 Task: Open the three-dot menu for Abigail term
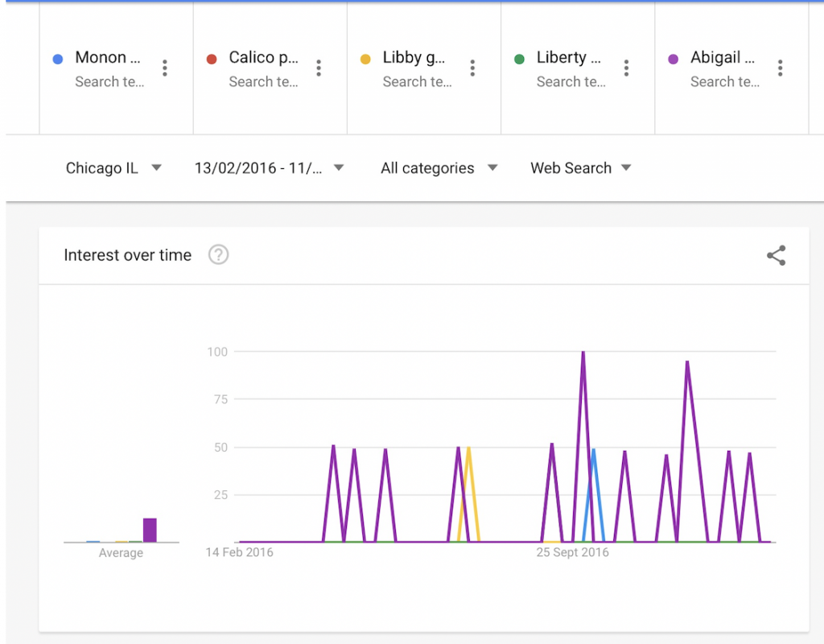point(780,68)
